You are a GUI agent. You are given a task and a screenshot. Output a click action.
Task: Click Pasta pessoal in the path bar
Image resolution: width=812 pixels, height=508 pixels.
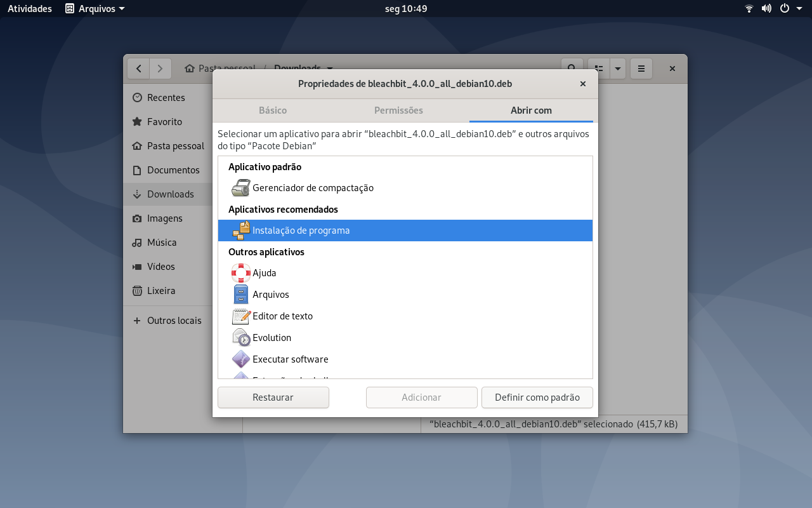(220, 69)
